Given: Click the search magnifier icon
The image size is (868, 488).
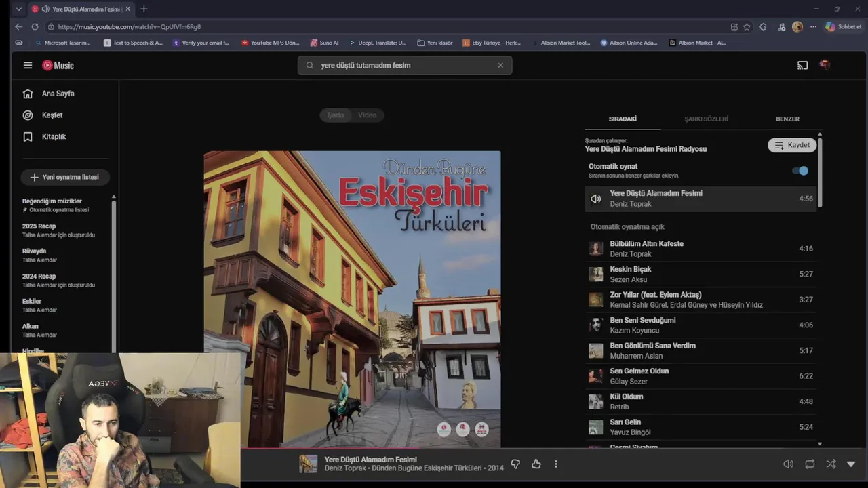Looking at the screenshot, I should click(310, 65).
